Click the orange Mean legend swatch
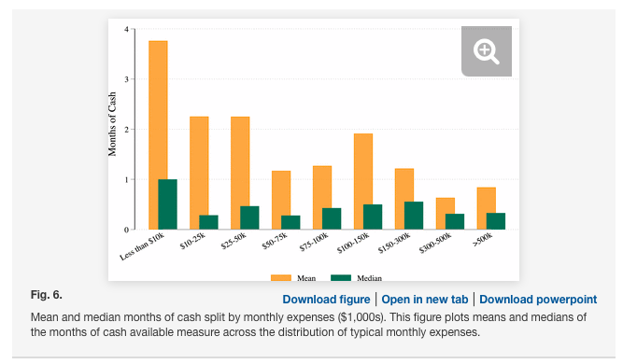Image resolution: width=623 pixels, height=364 pixels. [281, 278]
